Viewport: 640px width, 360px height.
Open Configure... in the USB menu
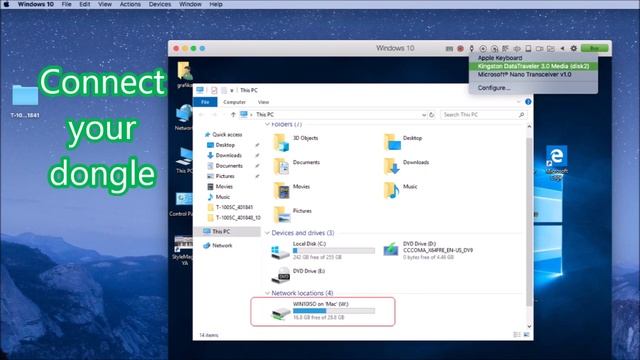[494, 88]
